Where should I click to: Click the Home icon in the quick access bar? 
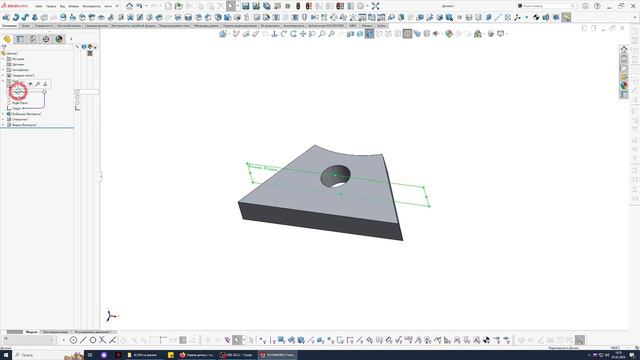pos(129,6)
